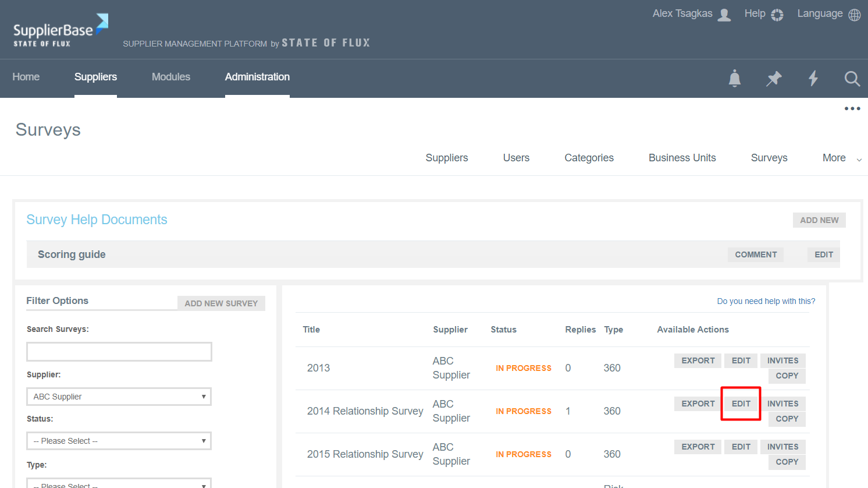Open the three-dot options menu
This screenshot has width=868, height=488.
pyautogui.click(x=852, y=109)
